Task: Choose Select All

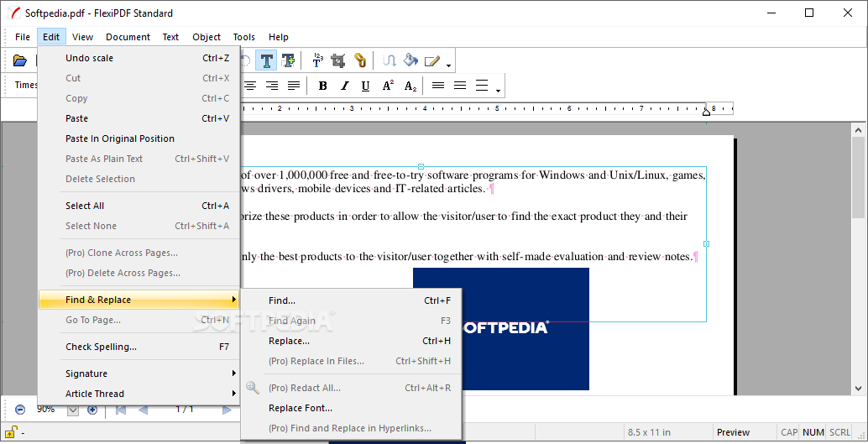Action: pos(139,206)
